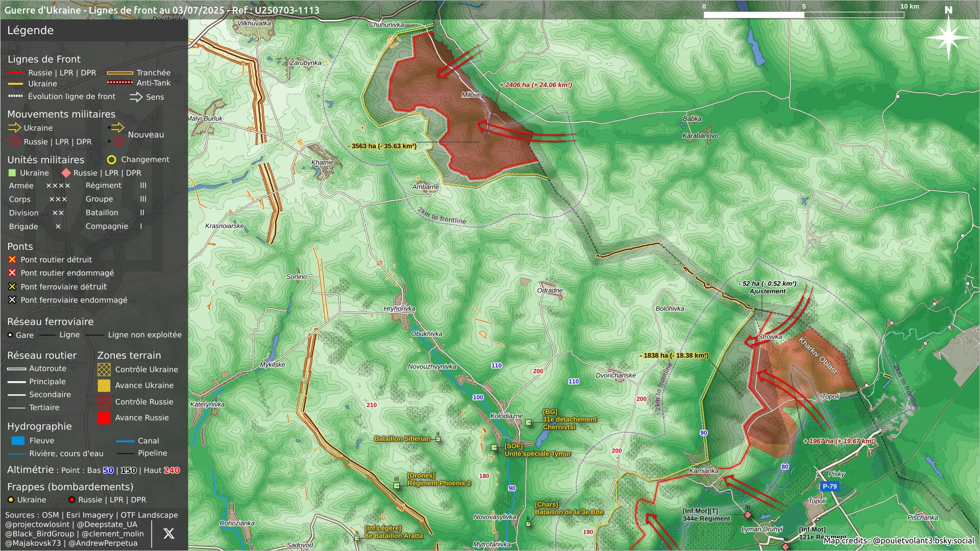Image resolution: width=980 pixels, height=551 pixels.
Task: Click the Ambarne village label
Action: (426, 187)
